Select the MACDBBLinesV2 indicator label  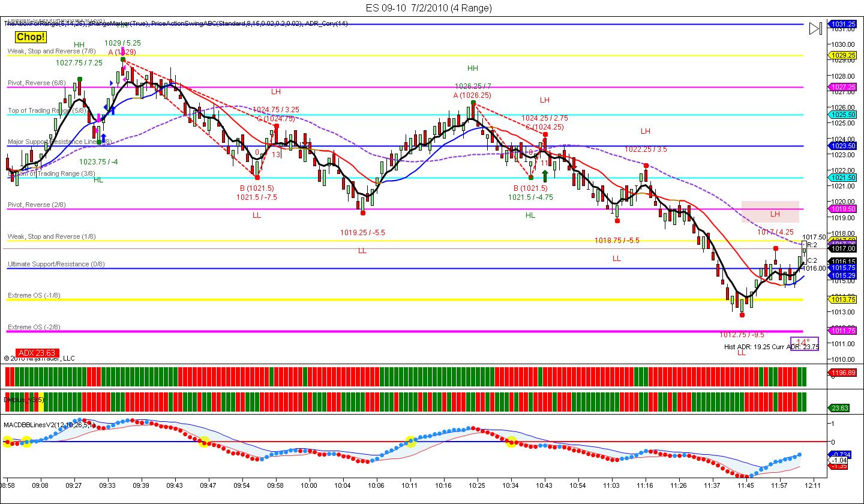click(x=49, y=424)
